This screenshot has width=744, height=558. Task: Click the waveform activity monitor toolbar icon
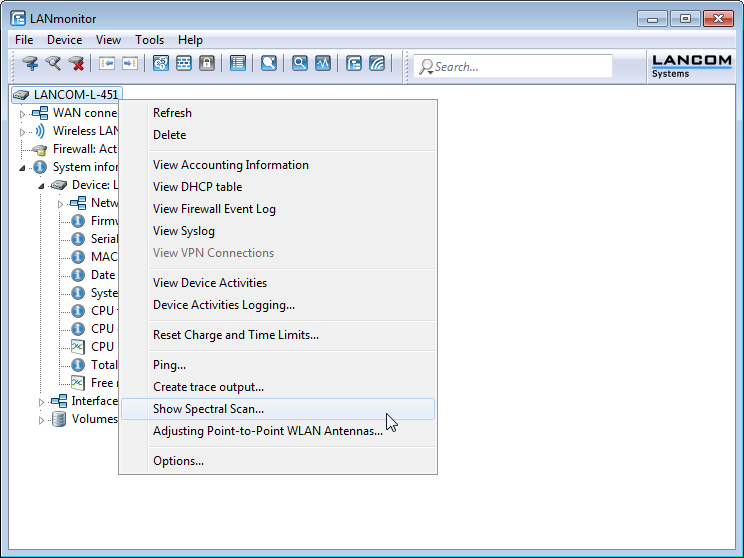tap(323, 63)
